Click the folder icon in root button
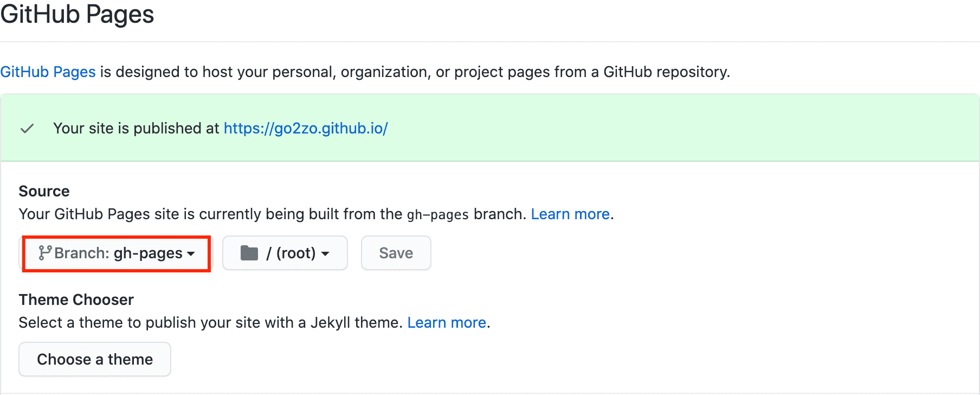The width and height of the screenshot is (980, 395). pos(249,253)
